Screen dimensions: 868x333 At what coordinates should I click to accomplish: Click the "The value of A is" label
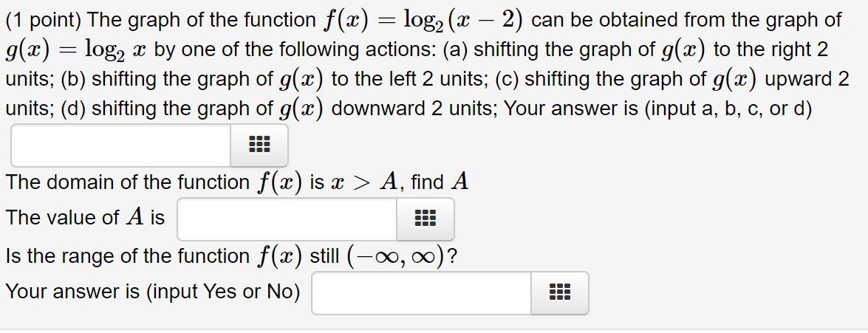pyautogui.click(x=85, y=218)
